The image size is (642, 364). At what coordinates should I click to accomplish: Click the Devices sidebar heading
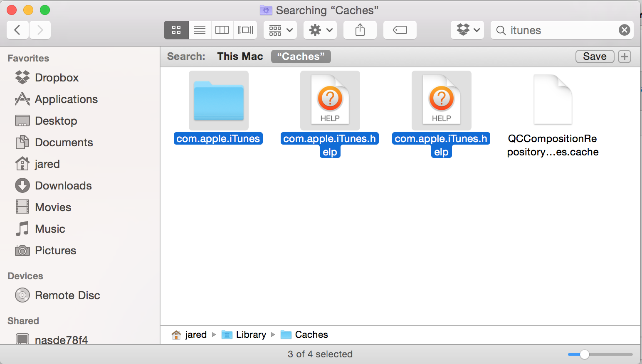[25, 276]
